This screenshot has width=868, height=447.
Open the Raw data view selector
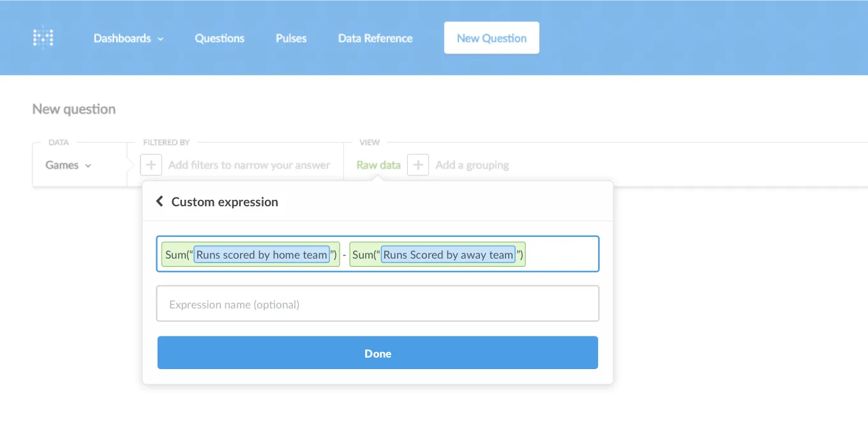point(378,165)
